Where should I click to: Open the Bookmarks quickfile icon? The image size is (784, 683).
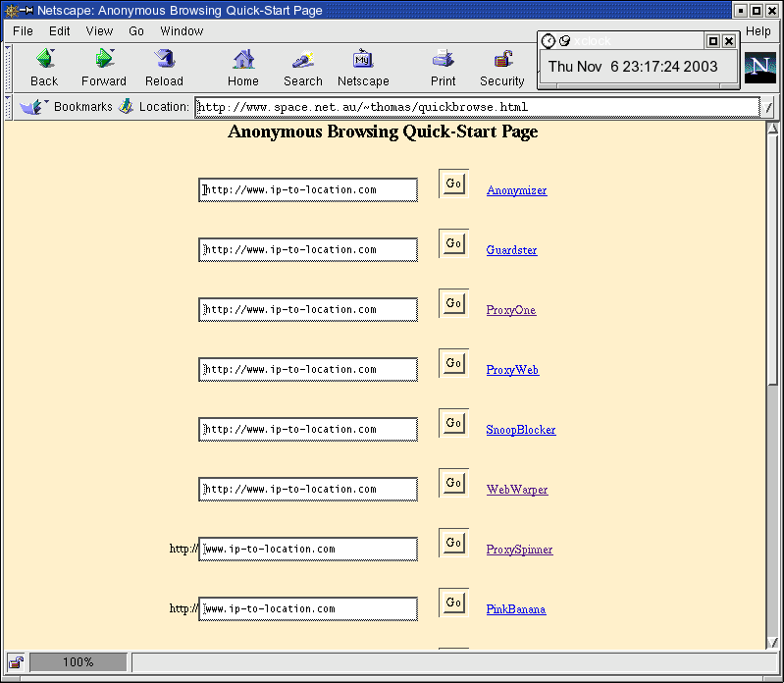(x=33, y=107)
